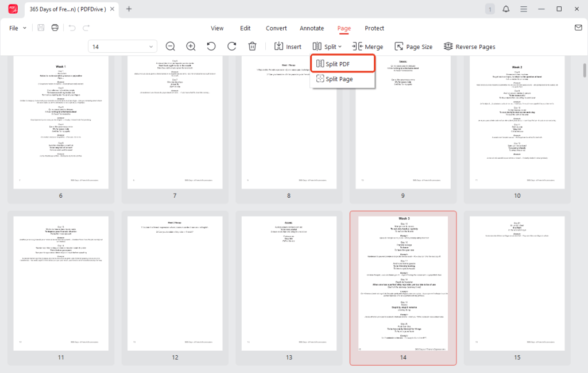Viewport: 588px width, 373px height.
Task: Zoom out of the page view
Action: point(171,46)
